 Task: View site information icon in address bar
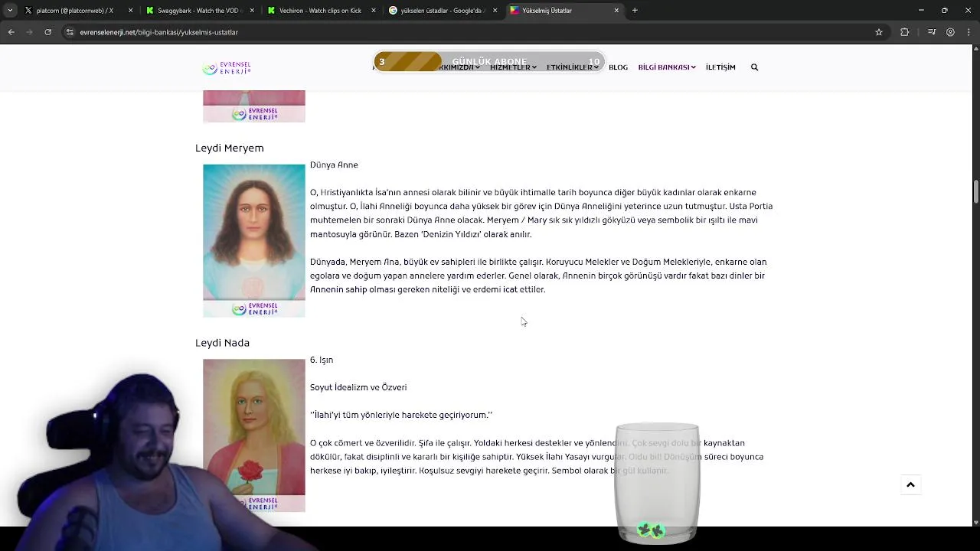[x=70, y=32]
